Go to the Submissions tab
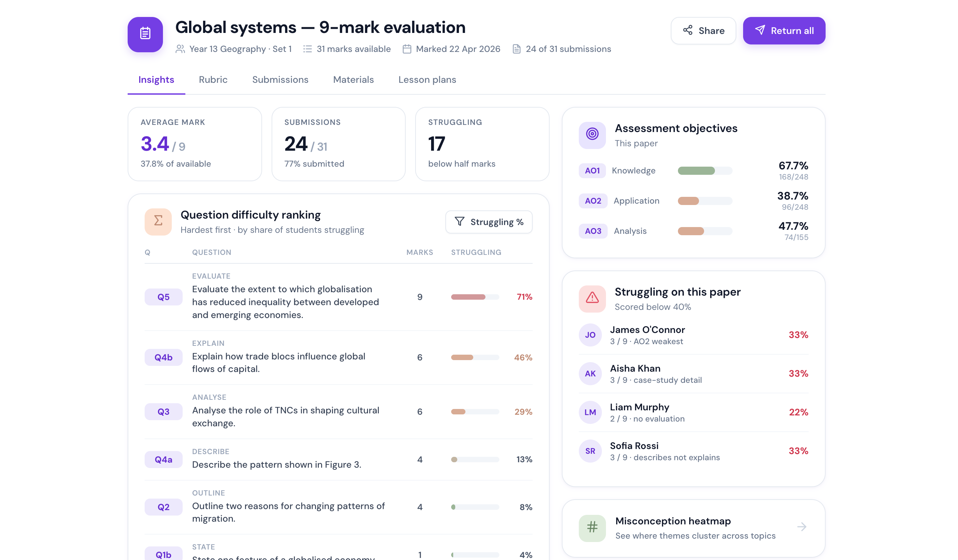Screen dimensions: 958x560 tap(280, 79)
